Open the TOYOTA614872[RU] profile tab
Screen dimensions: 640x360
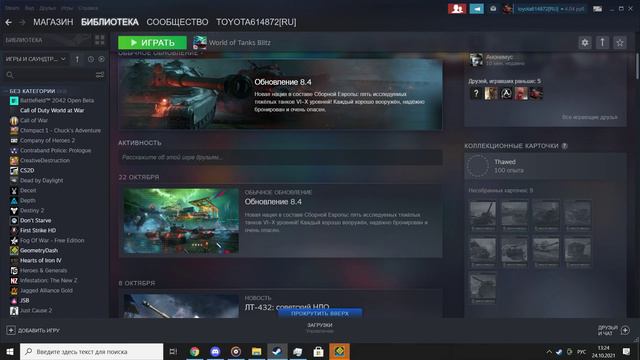click(256, 22)
